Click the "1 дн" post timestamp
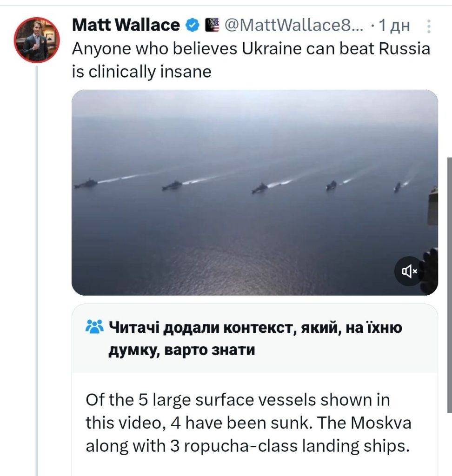This screenshot has height=476, width=452. [393, 26]
